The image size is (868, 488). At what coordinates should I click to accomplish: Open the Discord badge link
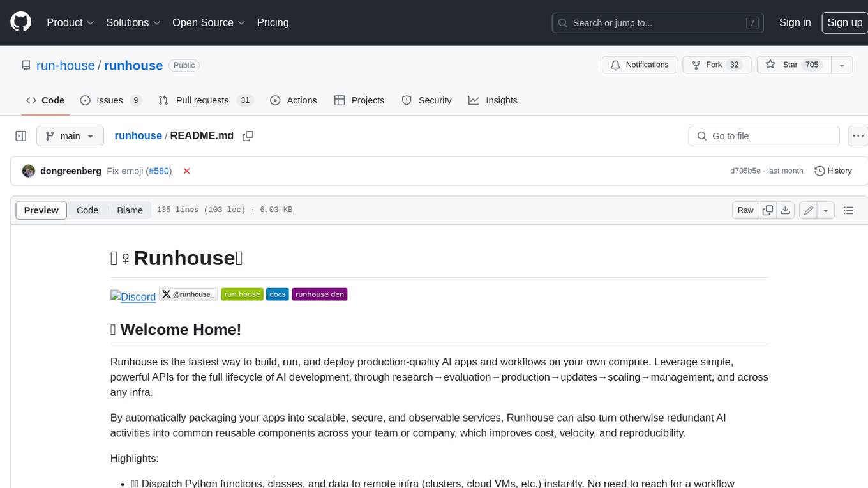pyautogui.click(x=133, y=296)
